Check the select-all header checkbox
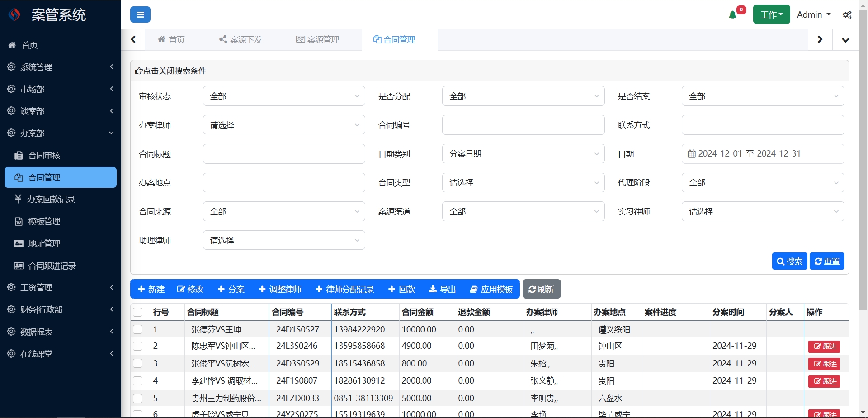The height and width of the screenshot is (418, 868). (138, 312)
